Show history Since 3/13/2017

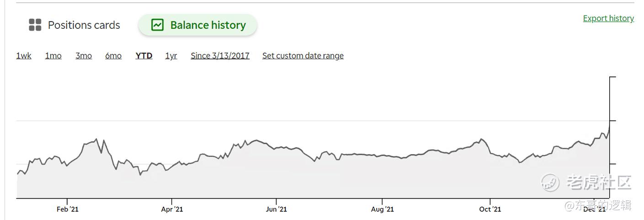click(x=220, y=56)
